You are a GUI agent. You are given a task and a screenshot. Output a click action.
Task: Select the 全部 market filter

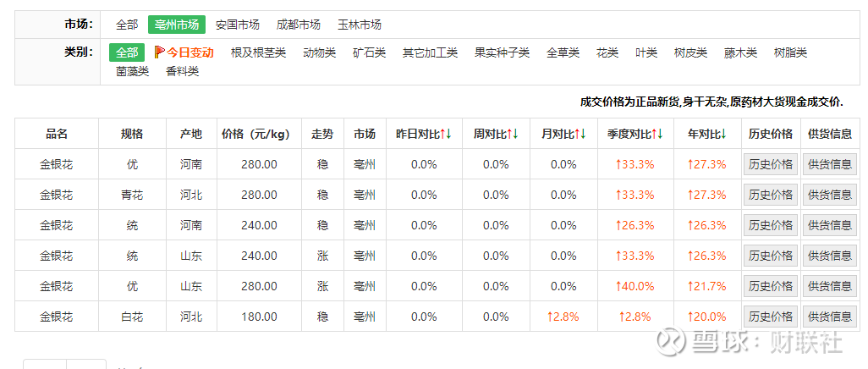coord(127,25)
